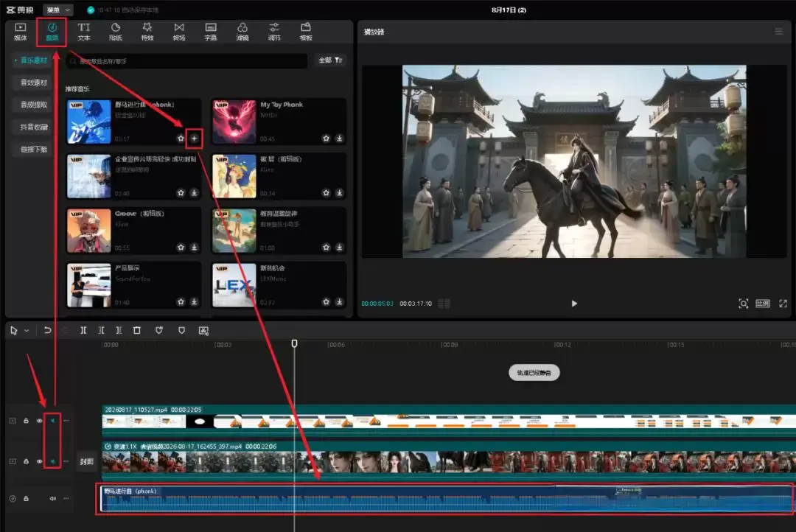Open the 比例 aspect ratio option
The width and height of the screenshot is (796, 532).
pos(763,304)
